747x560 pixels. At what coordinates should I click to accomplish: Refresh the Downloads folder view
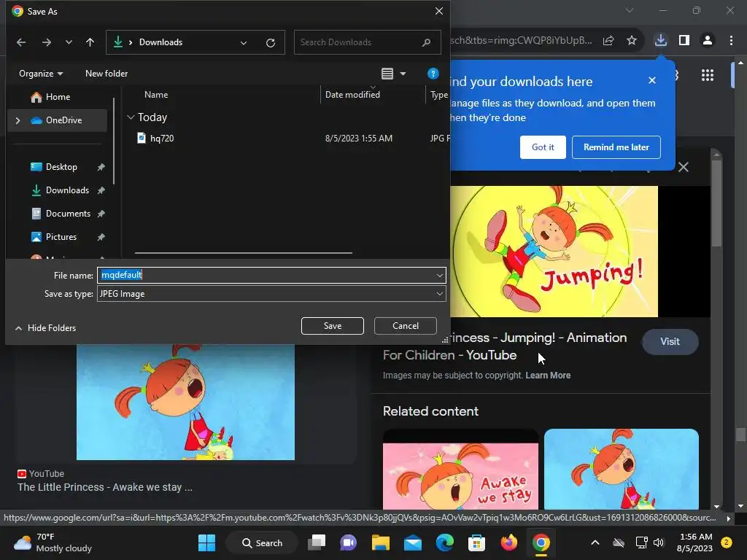click(271, 43)
